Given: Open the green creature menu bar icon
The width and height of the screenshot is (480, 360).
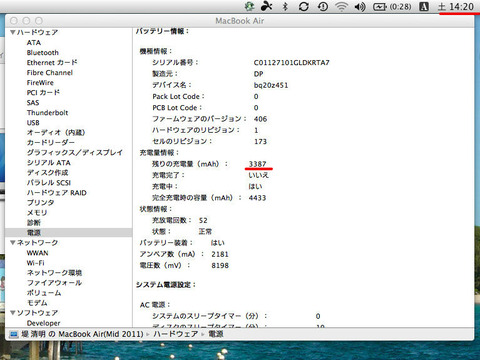Looking at the screenshot, I should (249, 6).
